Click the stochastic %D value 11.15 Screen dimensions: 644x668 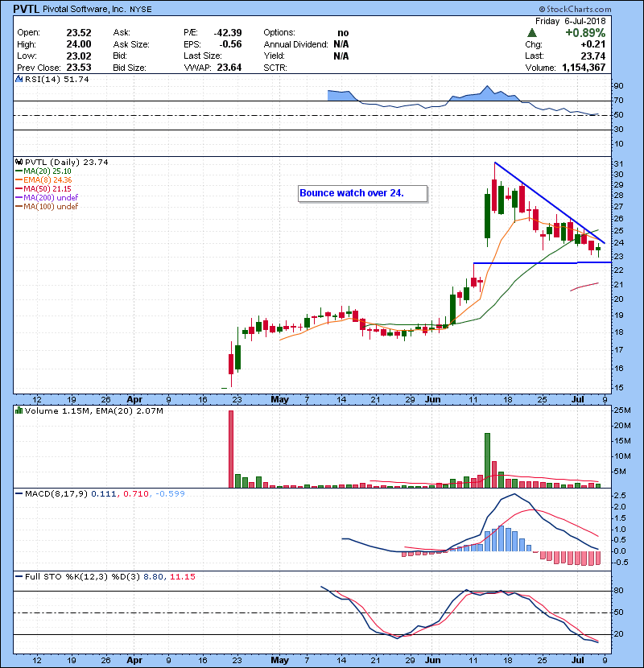tap(183, 577)
